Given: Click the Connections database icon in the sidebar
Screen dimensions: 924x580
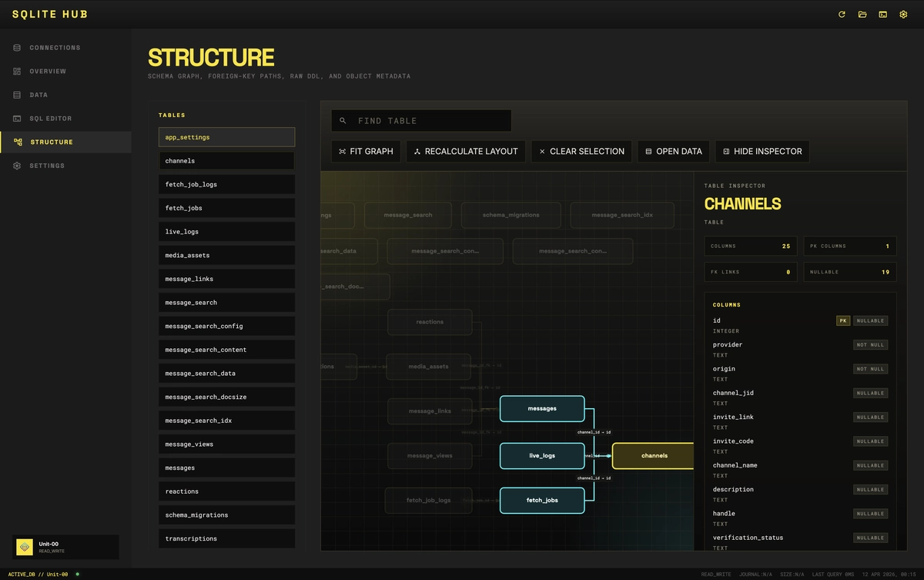Looking at the screenshot, I should pyautogui.click(x=17, y=48).
